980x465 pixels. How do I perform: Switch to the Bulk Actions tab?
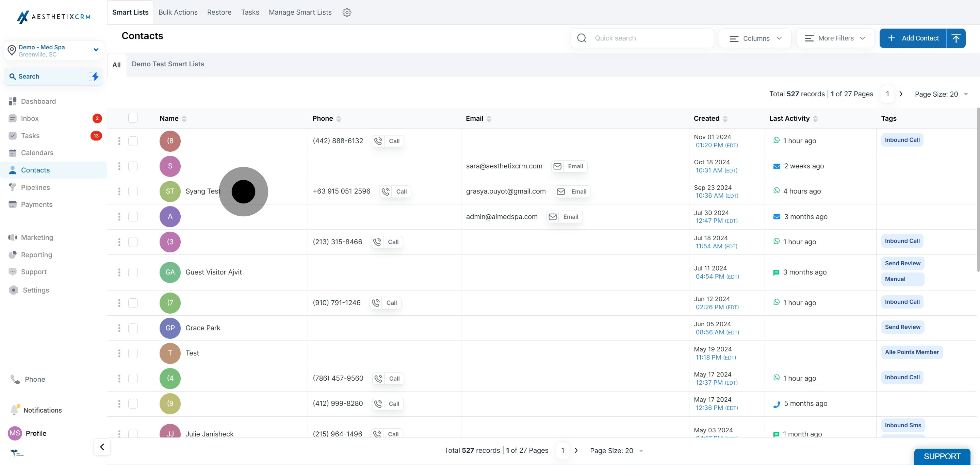coord(178,12)
